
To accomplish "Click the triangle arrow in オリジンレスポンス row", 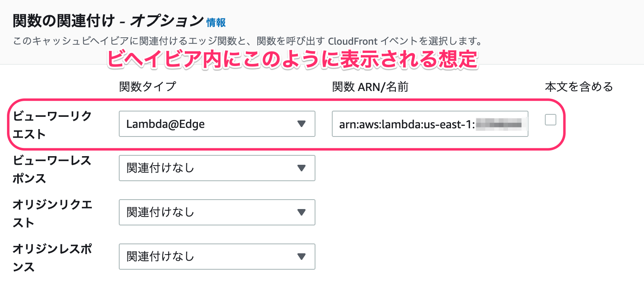I will pos(302,257).
